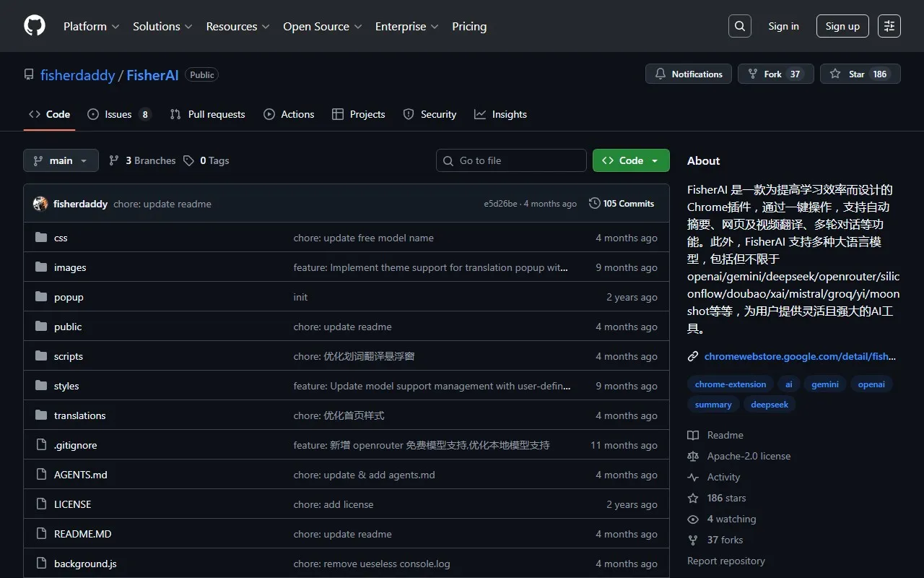Click fisherdaddy's avatar thumbnail
The width and height of the screenshot is (924, 578).
[40, 204]
